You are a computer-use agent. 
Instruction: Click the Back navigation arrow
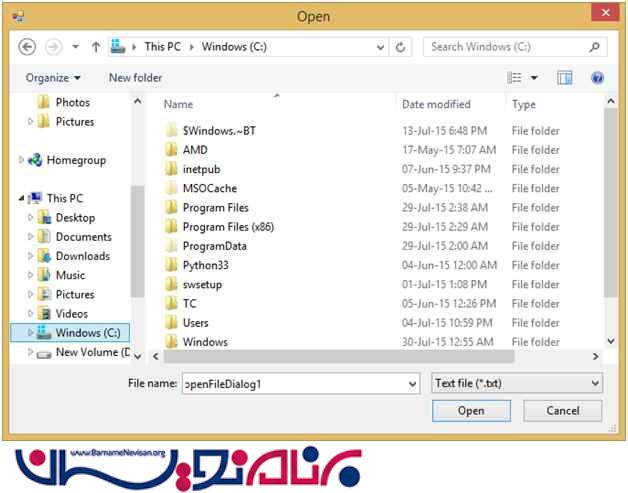[x=28, y=47]
